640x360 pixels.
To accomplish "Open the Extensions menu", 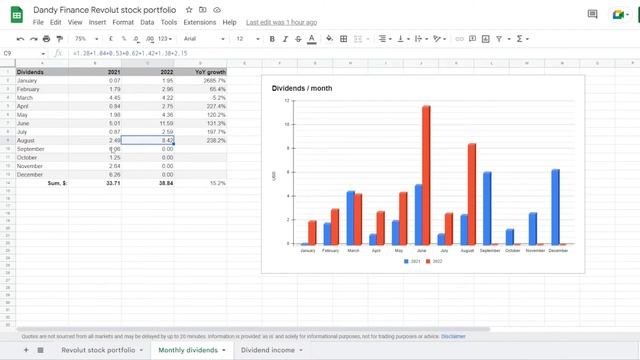I will [200, 22].
